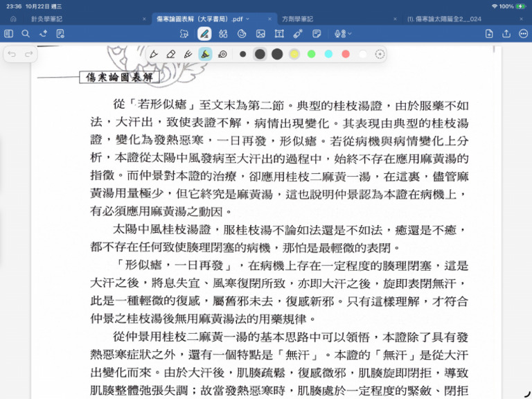Open the clock showing 23:36
Image resolution: width=532 pixels, height=399 pixels.
[x=14, y=6]
